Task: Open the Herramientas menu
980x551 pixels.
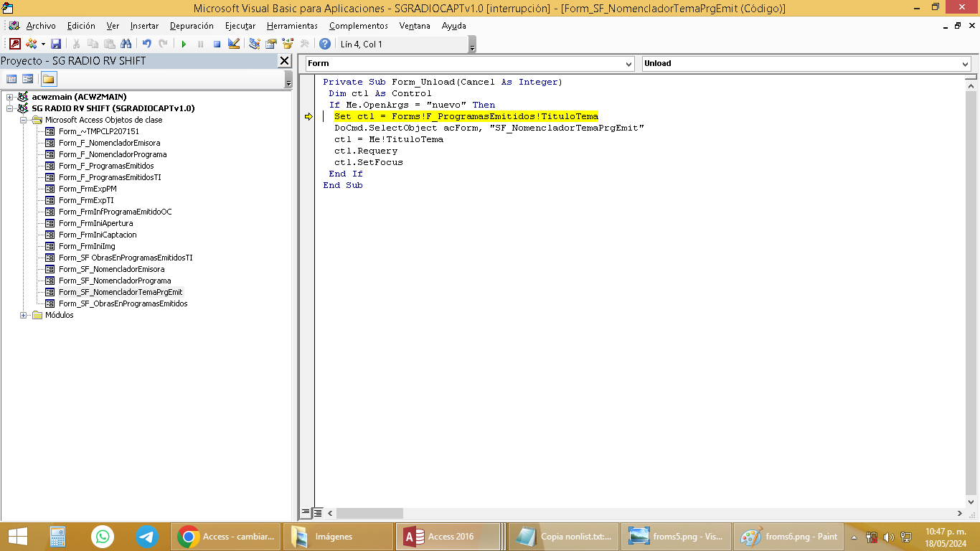Action: tap(292, 26)
